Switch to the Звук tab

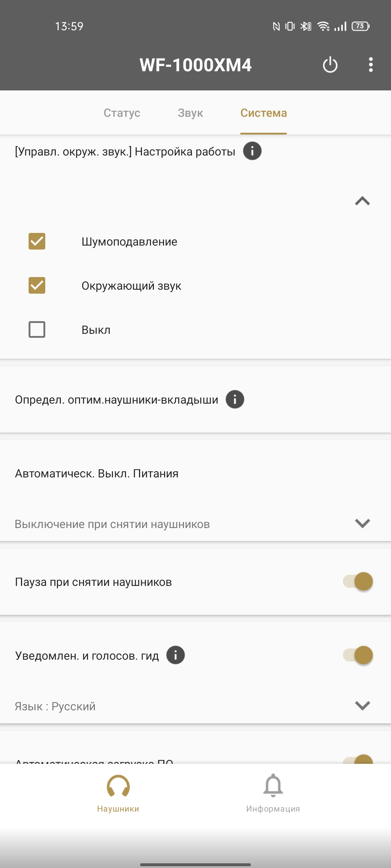190,113
